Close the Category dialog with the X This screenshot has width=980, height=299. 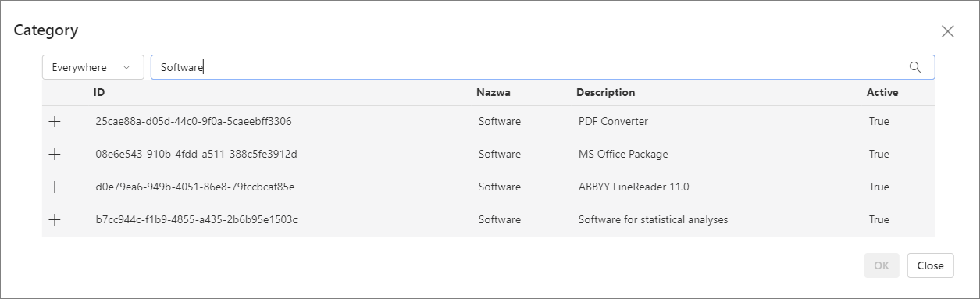pyautogui.click(x=947, y=31)
